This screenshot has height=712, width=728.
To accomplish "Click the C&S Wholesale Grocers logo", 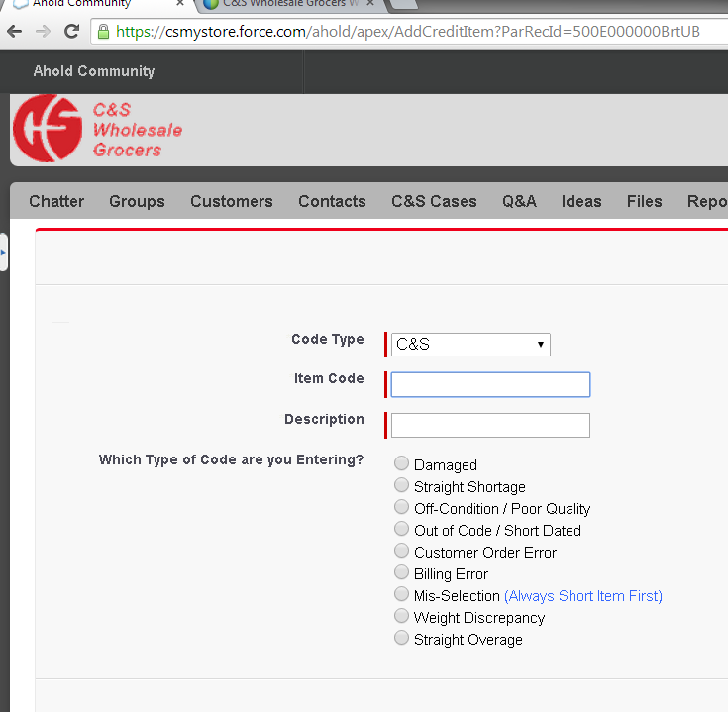I will click(x=97, y=129).
